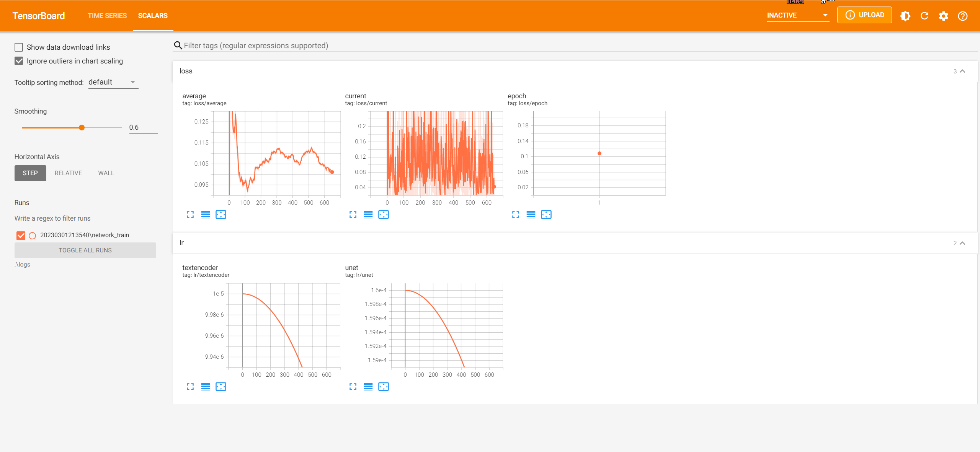Fit the loss/epoch chart domain to data

pyautogui.click(x=546, y=215)
